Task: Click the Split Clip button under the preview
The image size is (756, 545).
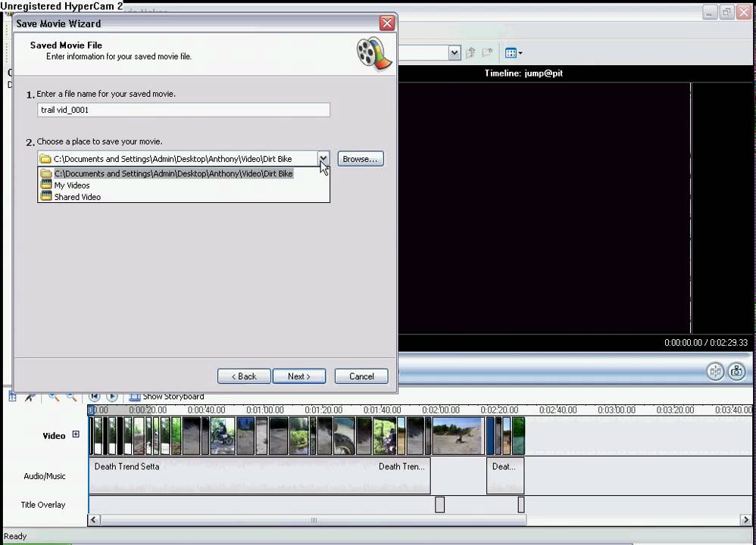Action: 716,371
